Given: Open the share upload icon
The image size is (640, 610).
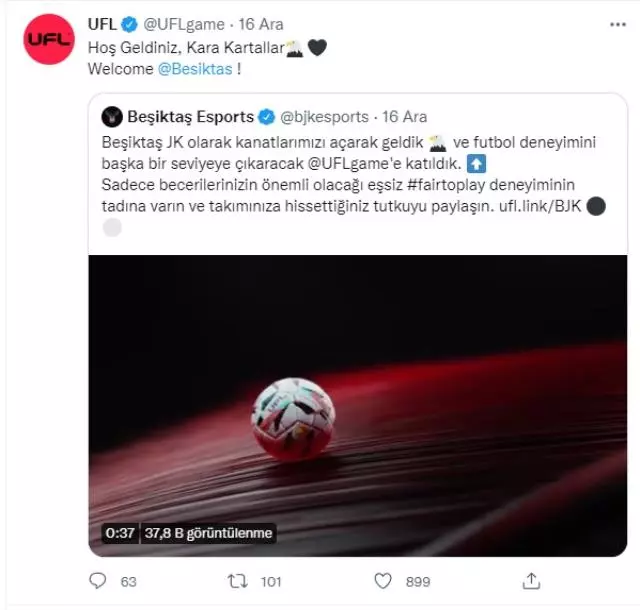Looking at the screenshot, I should 531,581.
